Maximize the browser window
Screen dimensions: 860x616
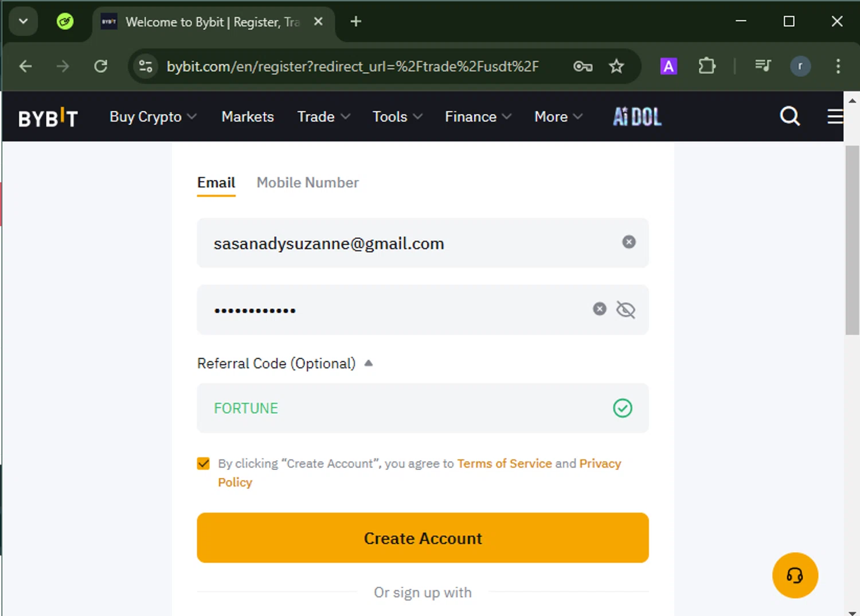(789, 21)
